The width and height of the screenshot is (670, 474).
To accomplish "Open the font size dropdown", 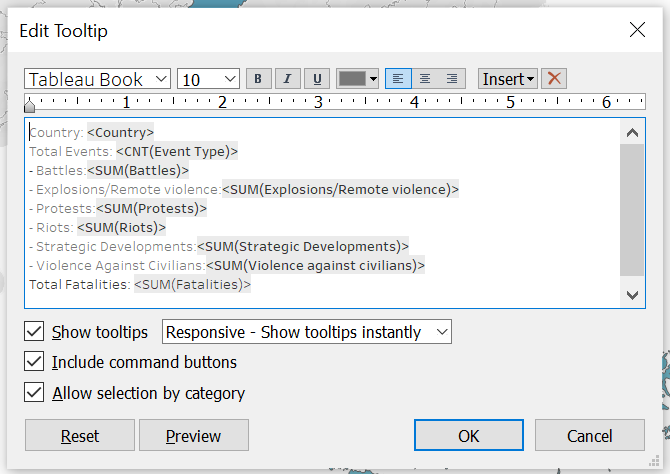I will click(x=208, y=79).
